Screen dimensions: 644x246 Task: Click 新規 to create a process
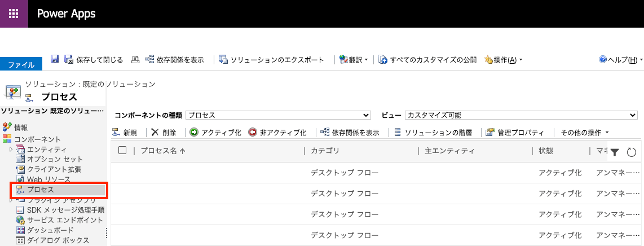pos(125,133)
